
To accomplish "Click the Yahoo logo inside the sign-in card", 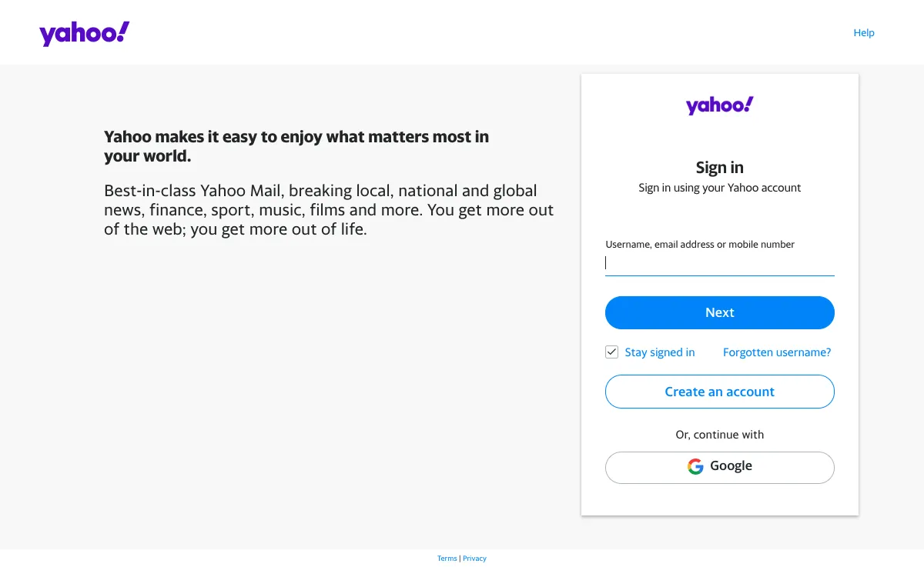I will 719,105.
